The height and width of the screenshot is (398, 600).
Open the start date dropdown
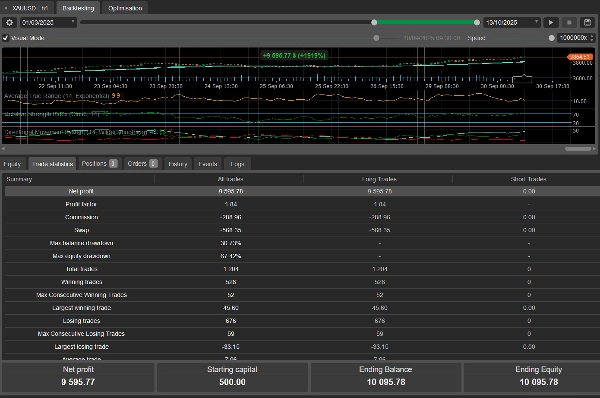(x=48, y=23)
